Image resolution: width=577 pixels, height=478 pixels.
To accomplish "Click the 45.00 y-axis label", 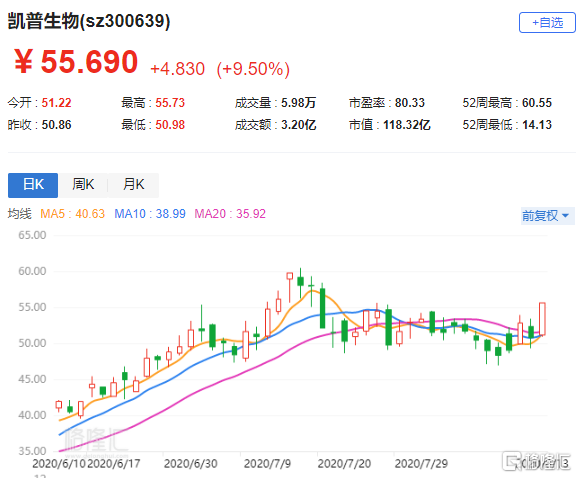I will click(32, 379).
